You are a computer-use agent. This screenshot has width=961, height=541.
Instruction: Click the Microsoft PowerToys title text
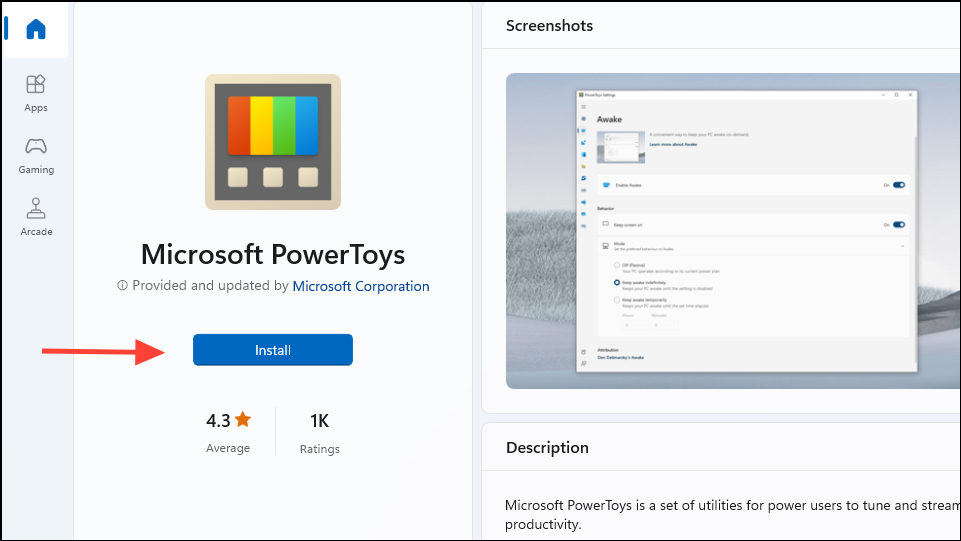point(273,254)
